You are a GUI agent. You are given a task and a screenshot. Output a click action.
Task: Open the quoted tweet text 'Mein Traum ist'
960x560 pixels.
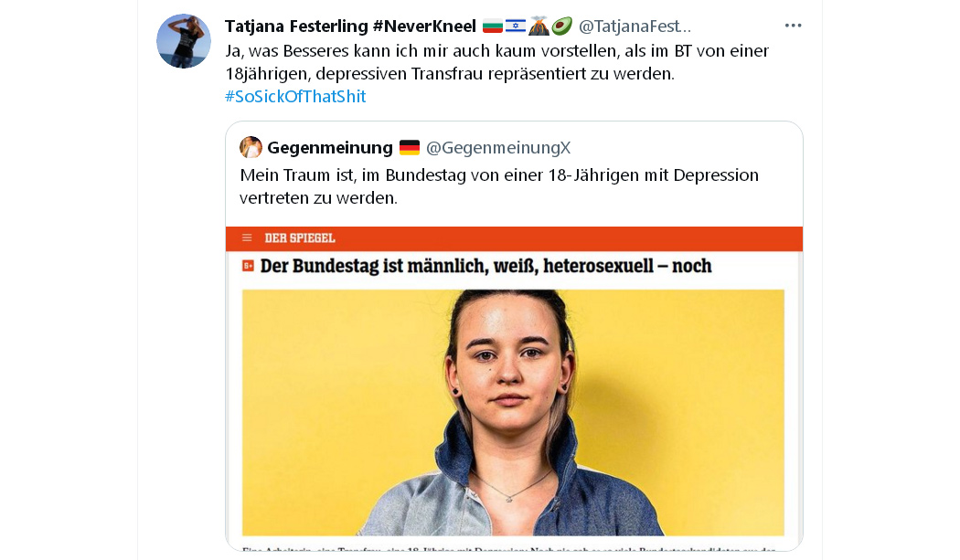499,186
